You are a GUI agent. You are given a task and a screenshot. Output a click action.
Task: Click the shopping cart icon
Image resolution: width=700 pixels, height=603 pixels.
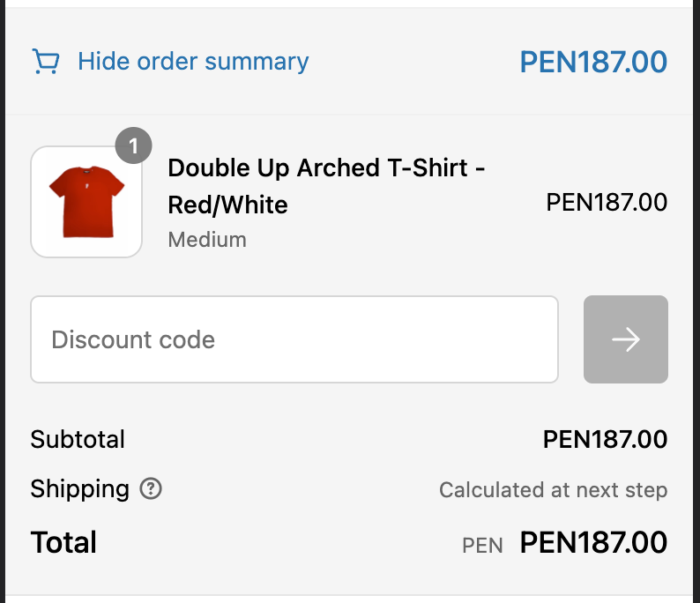point(46,62)
